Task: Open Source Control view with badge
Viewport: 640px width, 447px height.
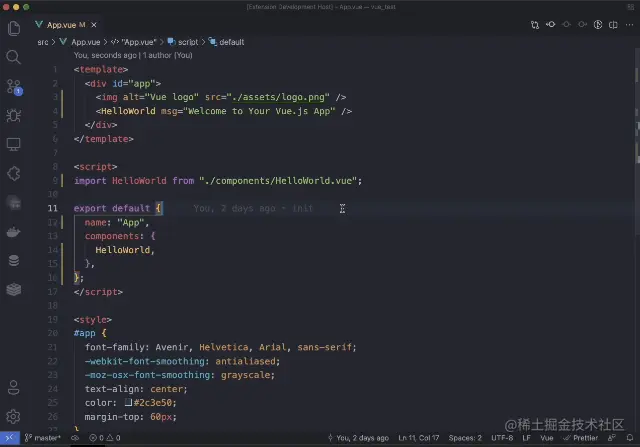Action: click(14, 87)
